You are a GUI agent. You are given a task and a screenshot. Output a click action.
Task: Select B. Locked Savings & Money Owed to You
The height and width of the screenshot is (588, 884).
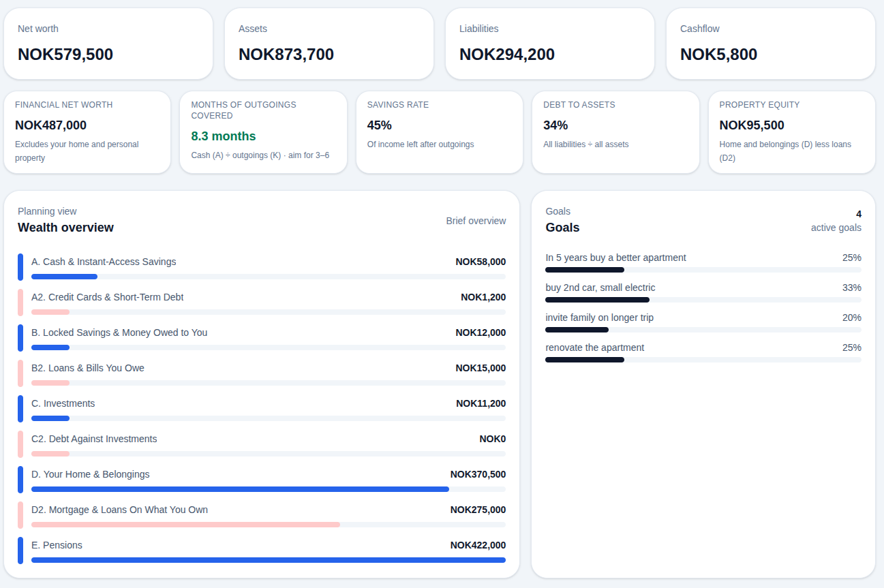click(x=119, y=332)
